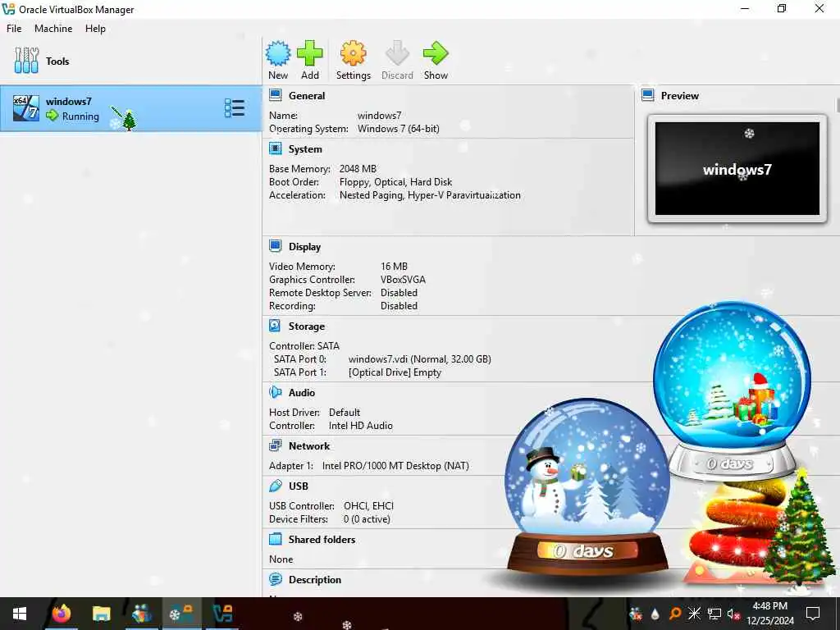The width and height of the screenshot is (840, 630).
Task: Click the Network section icon
Action: (276, 445)
